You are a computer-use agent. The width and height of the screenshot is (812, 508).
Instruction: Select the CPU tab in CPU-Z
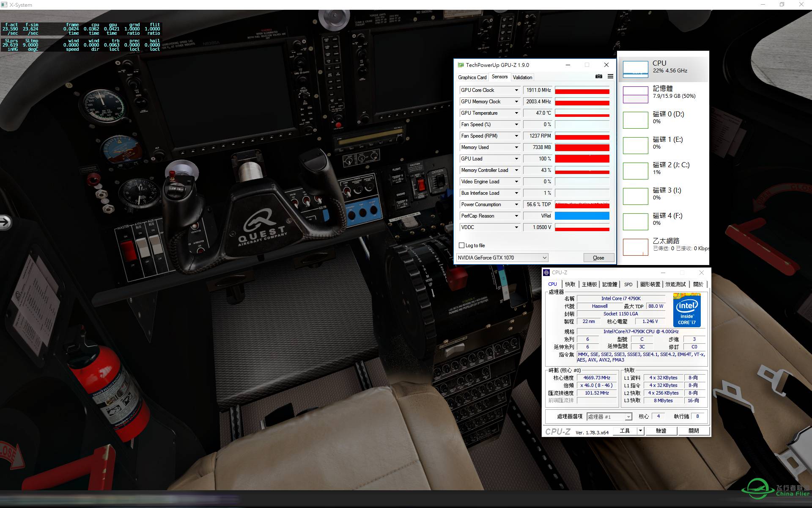pyautogui.click(x=552, y=284)
